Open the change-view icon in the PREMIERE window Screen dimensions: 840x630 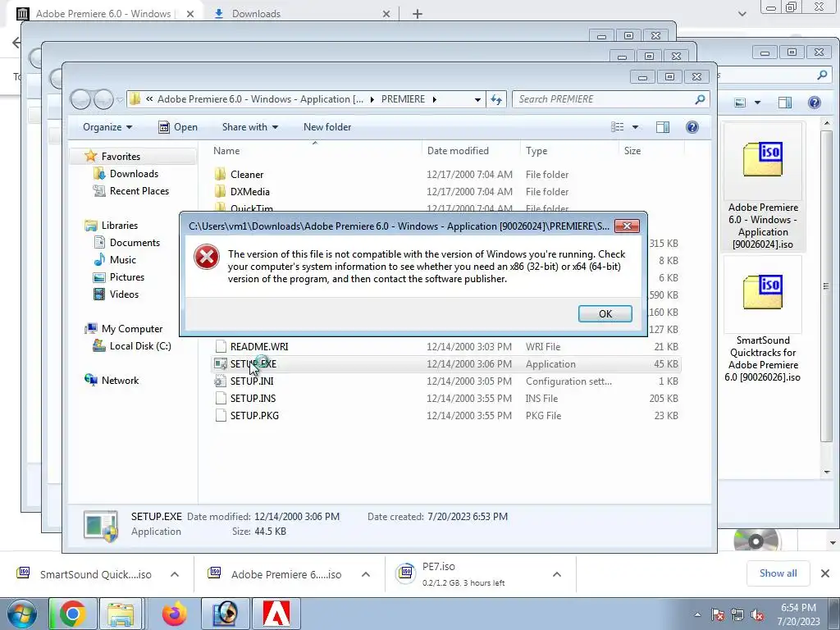click(618, 127)
